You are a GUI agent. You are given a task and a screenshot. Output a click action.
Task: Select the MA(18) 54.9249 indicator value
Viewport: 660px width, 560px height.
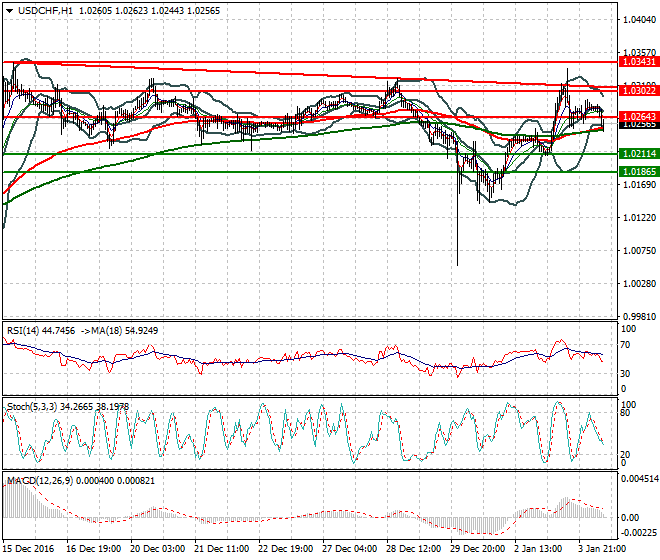125,331
